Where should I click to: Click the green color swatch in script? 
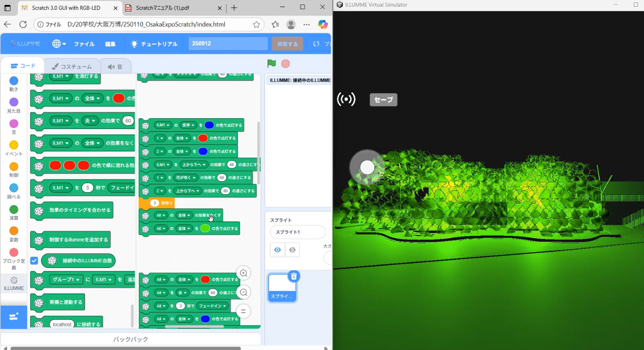point(205,229)
